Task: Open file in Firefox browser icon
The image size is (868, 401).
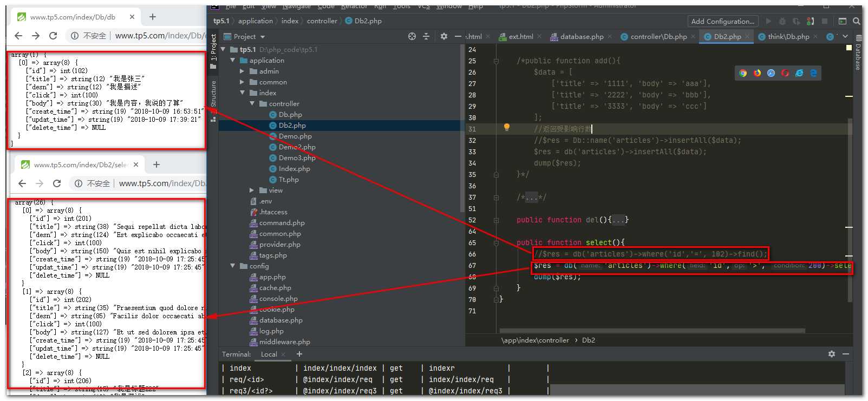Action: click(757, 73)
